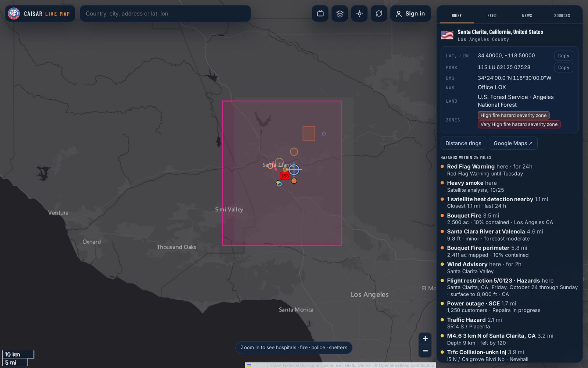Image resolution: width=588 pixels, height=368 pixels.
Task: Click the orange square hazard marker
Action: pyautogui.click(x=309, y=134)
